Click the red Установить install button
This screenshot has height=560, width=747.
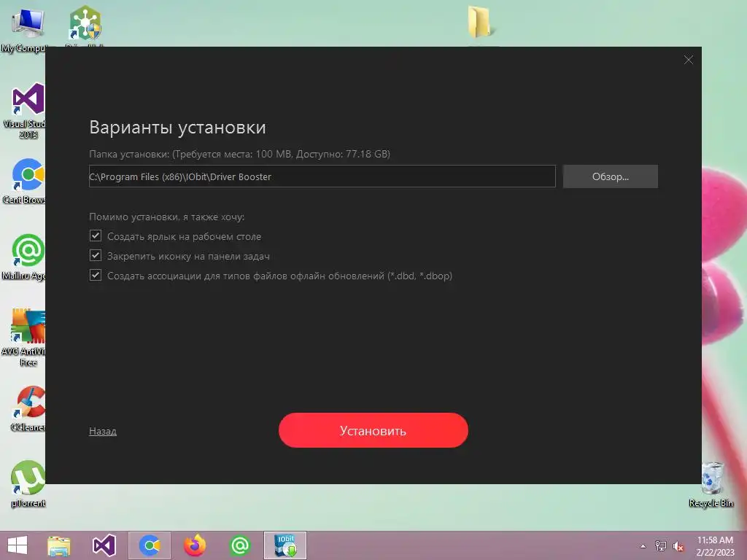[x=373, y=430]
